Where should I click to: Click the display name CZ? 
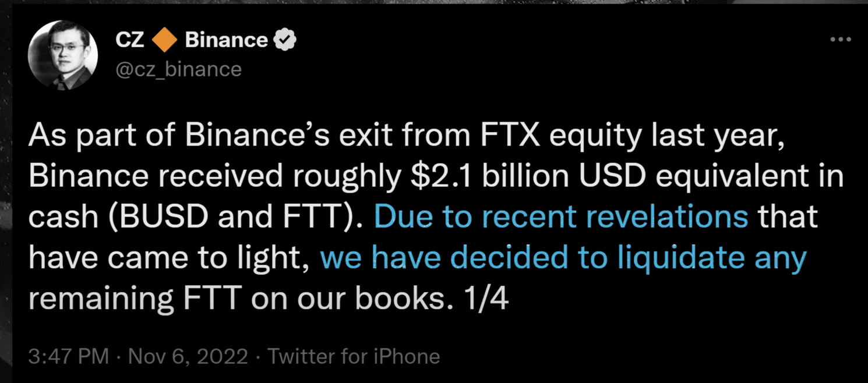pyautogui.click(x=130, y=40)
